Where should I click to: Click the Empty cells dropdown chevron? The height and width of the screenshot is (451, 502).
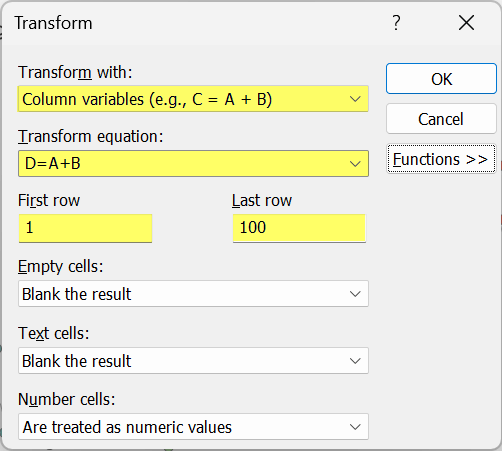click(355, 294)
